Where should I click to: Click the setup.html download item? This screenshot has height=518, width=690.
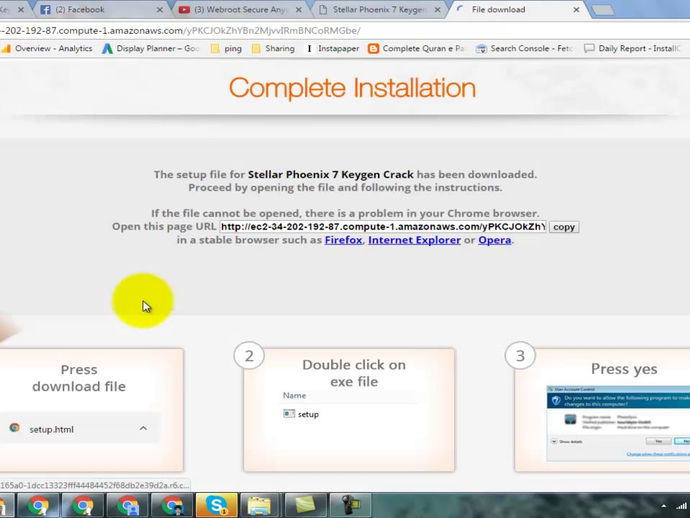(79, 429)
